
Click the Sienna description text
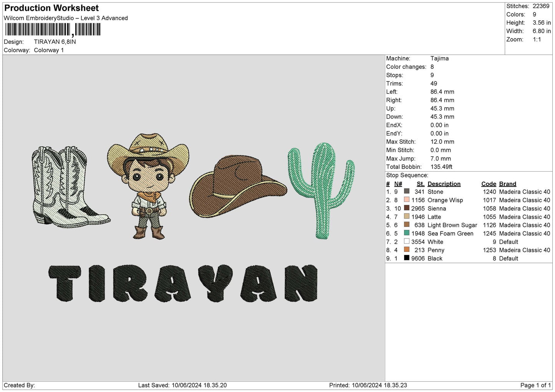tap(437, 208)
